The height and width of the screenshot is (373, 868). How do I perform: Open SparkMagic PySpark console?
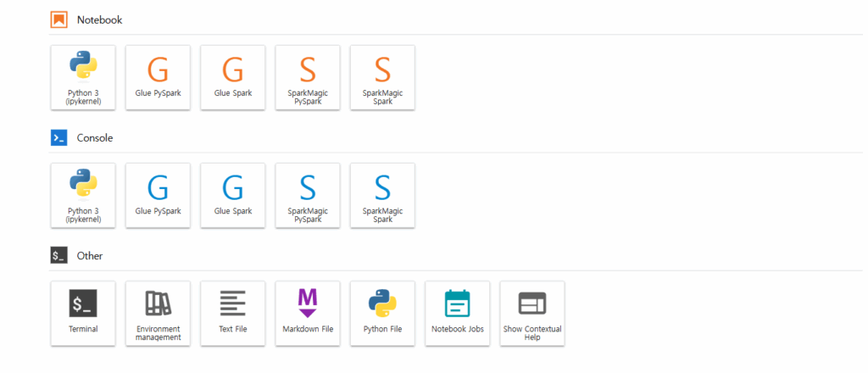pos(308,195)
